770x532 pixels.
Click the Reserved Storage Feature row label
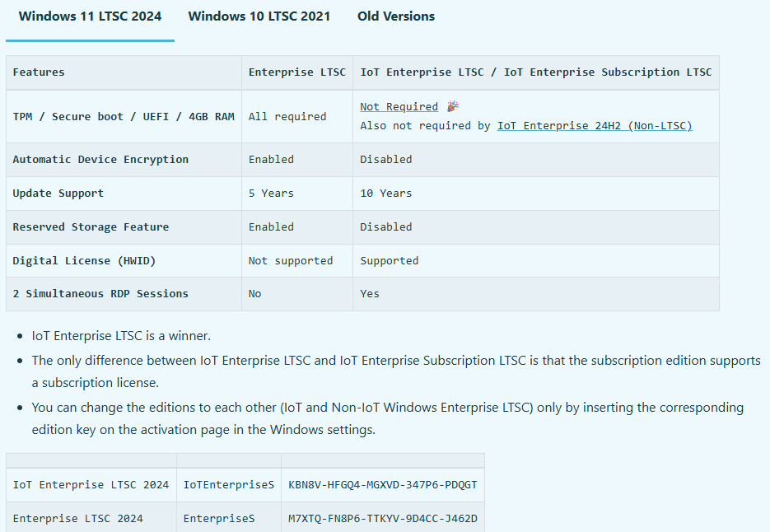tap(91, 226)
